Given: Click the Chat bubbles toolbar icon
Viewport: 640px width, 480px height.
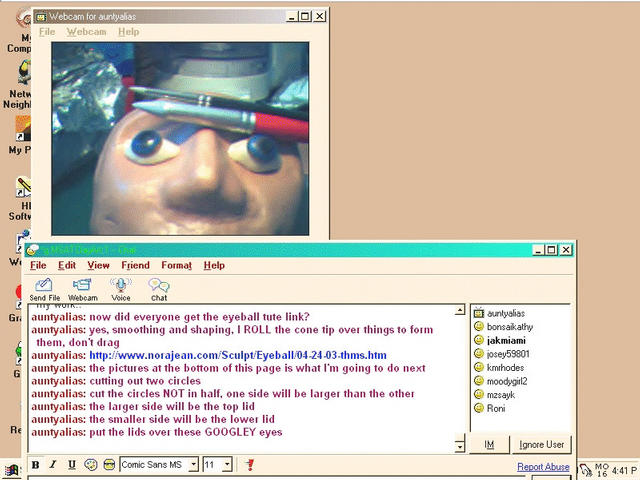Looking at the screenshot, I should click(x=159, y=289).
